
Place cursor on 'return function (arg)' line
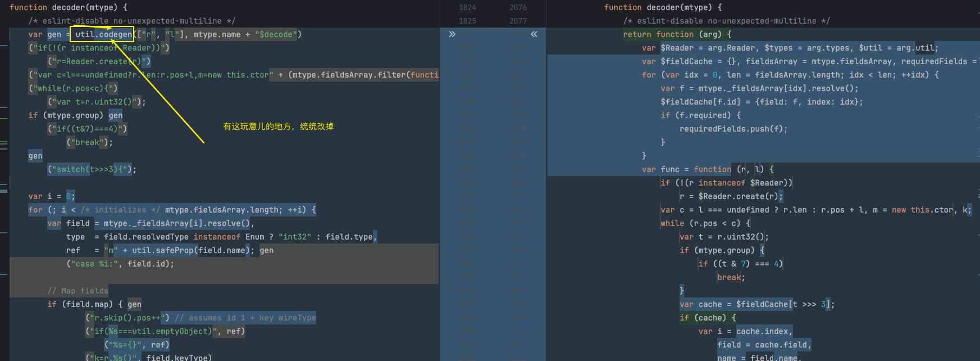677,34
